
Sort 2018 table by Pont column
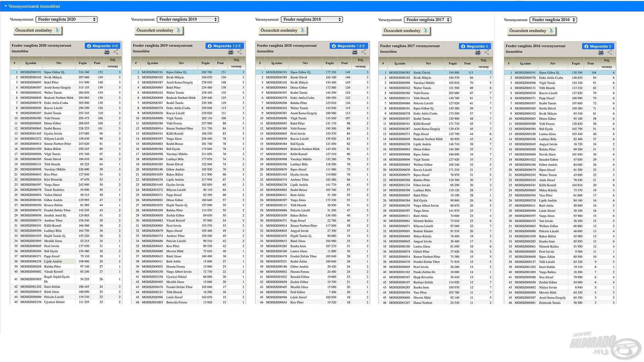click(x=344, y=63)
